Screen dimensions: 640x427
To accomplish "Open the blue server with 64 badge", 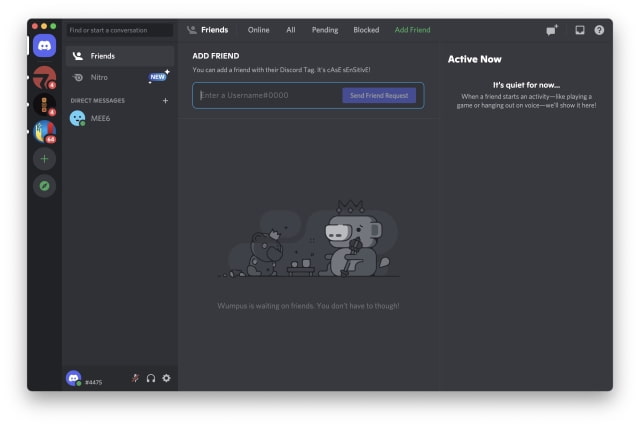I will 44,131.
